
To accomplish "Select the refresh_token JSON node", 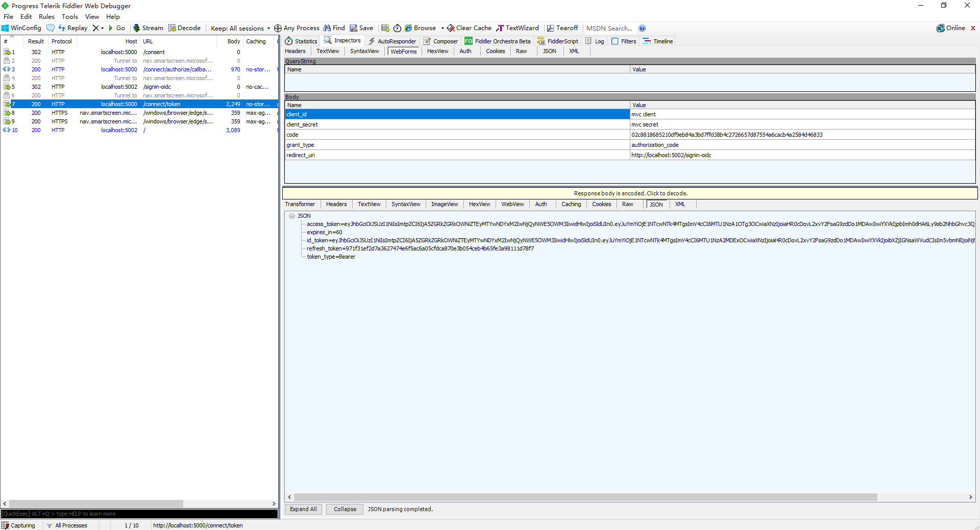I will (x=420, y=248).
